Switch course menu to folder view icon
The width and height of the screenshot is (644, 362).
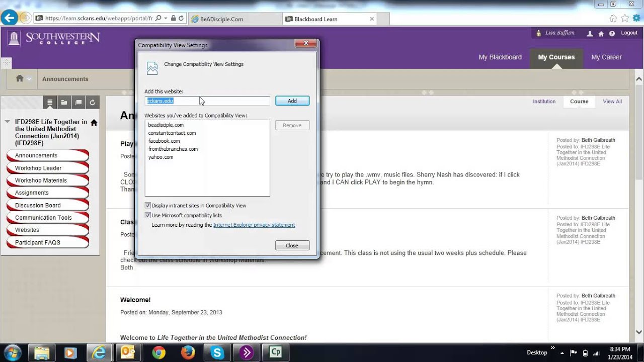click(64, 103)
